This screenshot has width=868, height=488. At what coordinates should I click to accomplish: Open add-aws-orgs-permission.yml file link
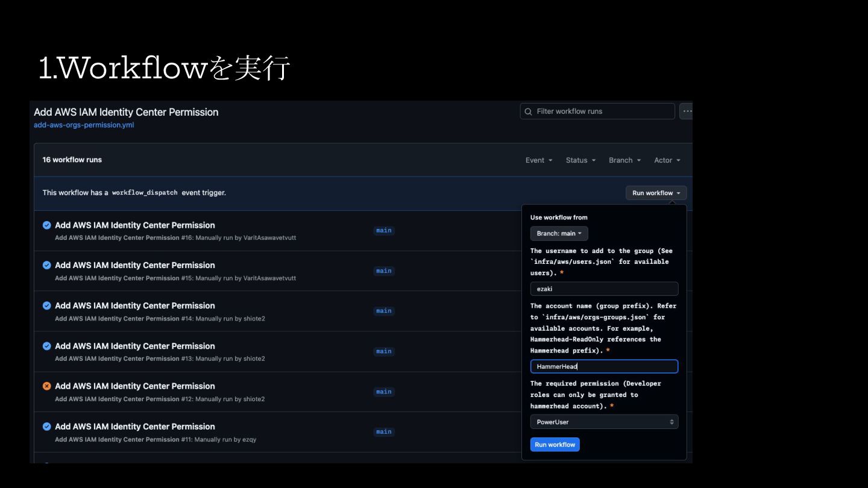84,125
